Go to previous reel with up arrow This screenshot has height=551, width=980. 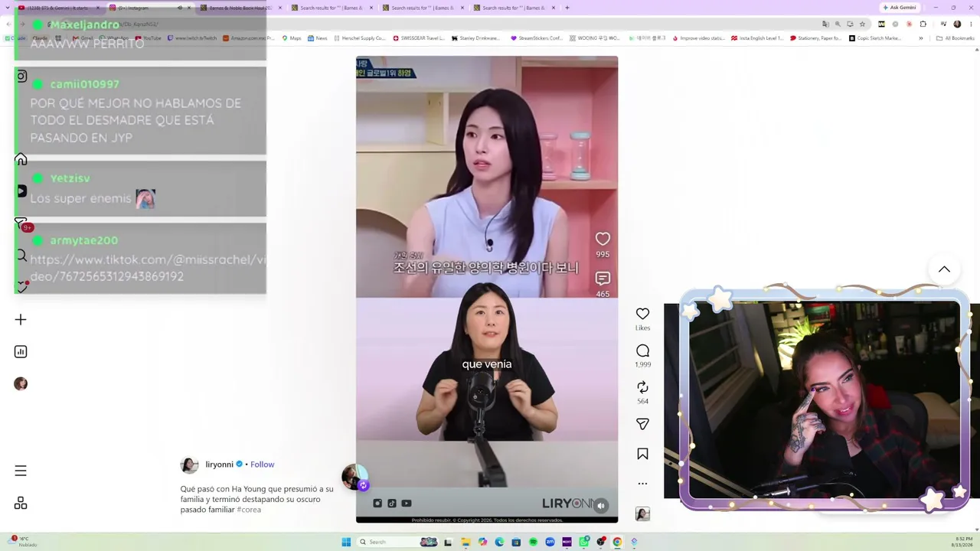pos(944,269)
